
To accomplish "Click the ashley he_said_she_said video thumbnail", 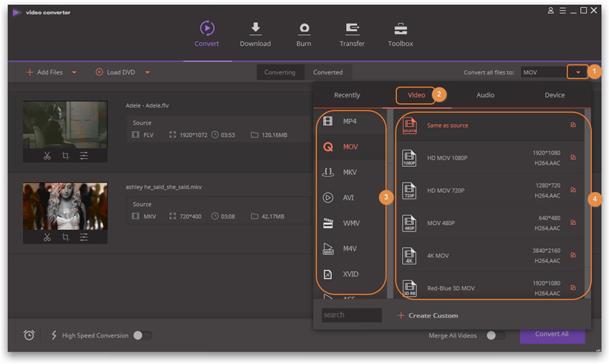I will point(65,206).
